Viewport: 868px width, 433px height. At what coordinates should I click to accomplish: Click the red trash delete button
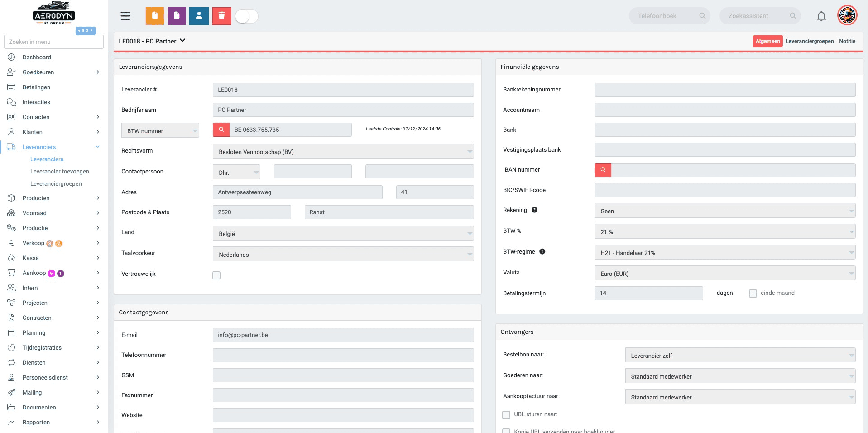point(222,16)
